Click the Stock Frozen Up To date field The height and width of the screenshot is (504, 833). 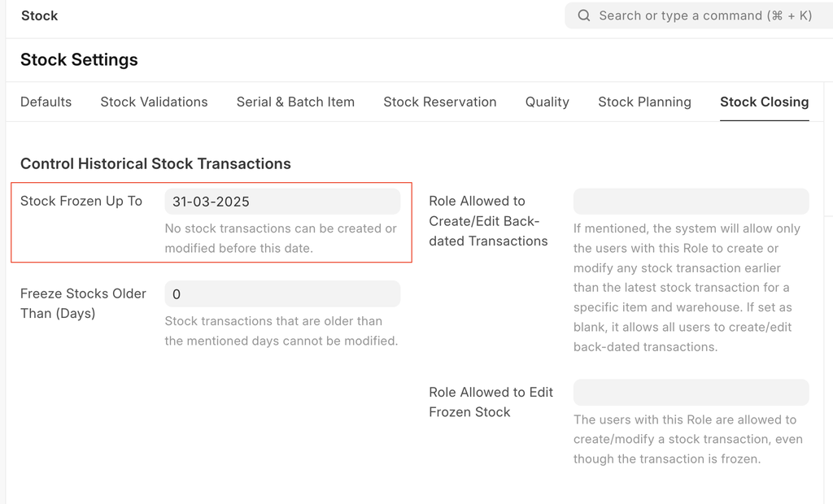tap(282, 202)
